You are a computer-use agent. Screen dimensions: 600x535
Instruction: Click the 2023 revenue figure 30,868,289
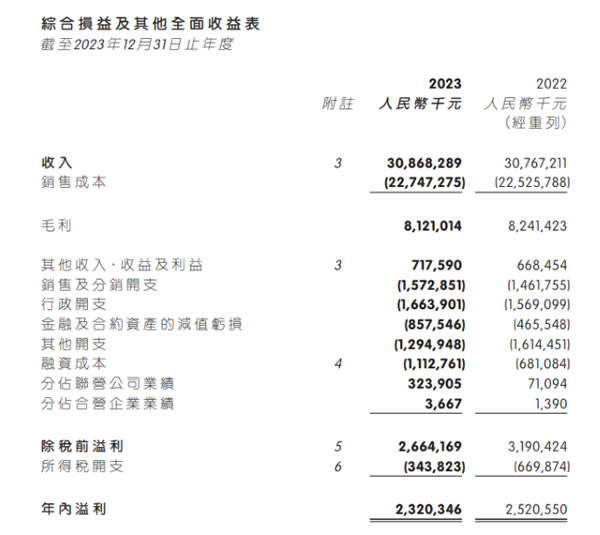pos(423,161)
